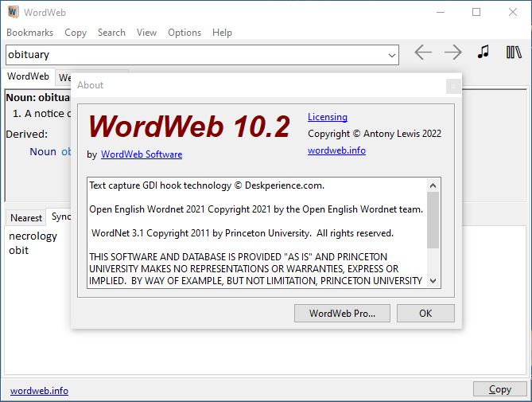Click the license text scrollbar thumb
The width and height of the screenshot is (532, 402).
click(433, 220)
